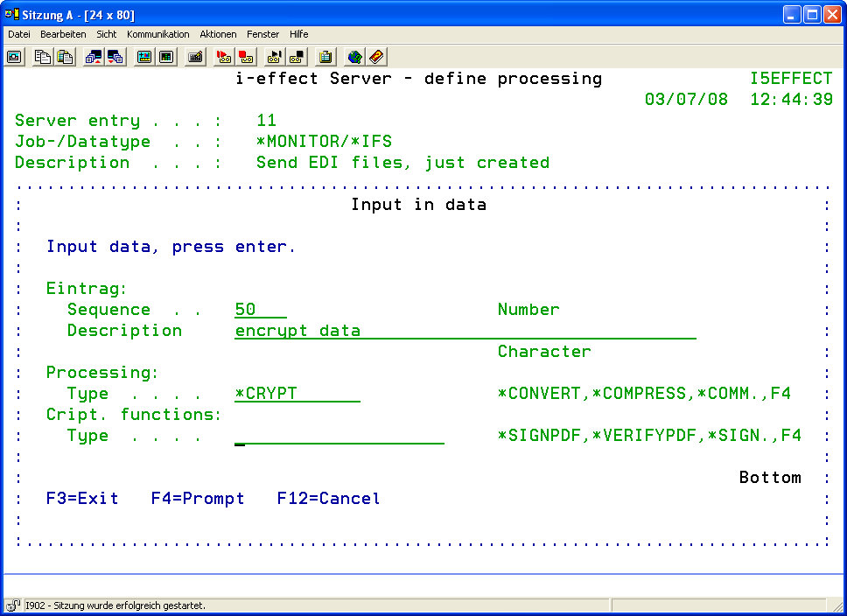Click the empty Cript. functions Type field
Screen dimensions: 847x616
339,436
